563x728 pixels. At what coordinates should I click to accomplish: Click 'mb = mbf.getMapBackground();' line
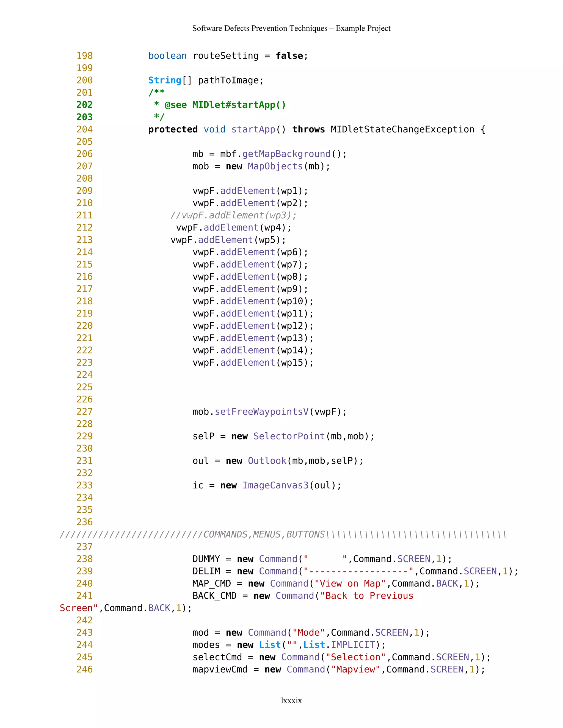269,154
